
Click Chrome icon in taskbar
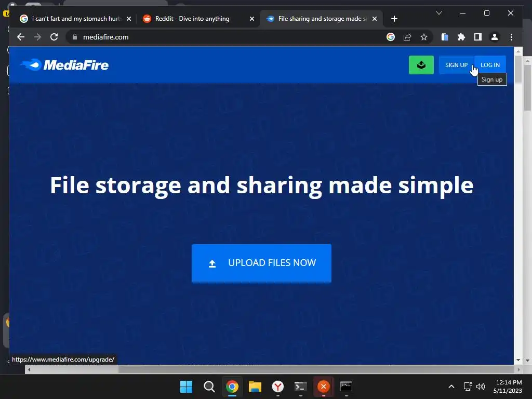point(232,387)
